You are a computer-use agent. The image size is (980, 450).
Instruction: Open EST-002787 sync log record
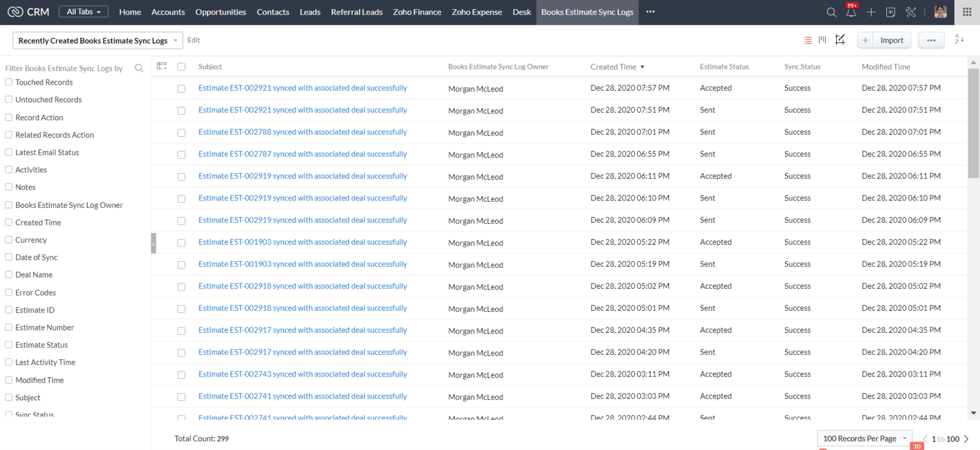[303, 154]
